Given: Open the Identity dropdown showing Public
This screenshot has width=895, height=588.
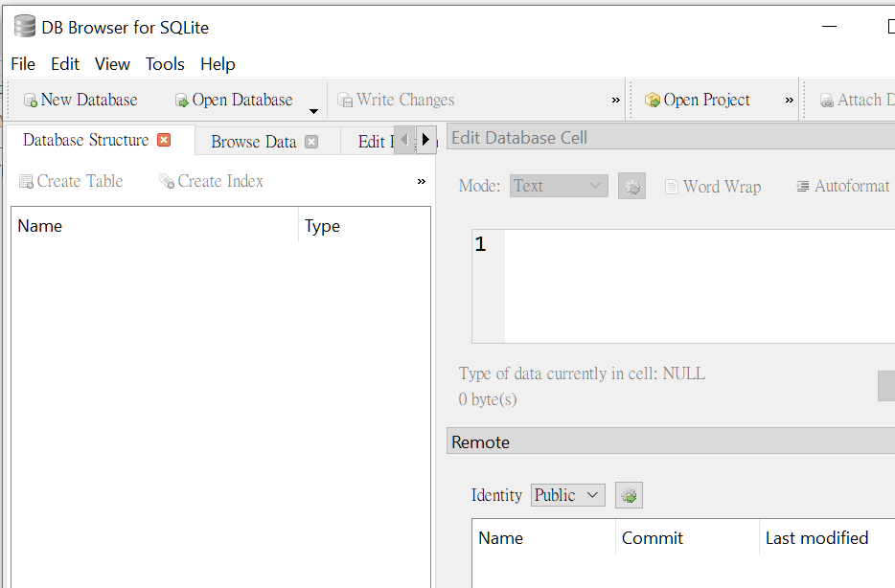Looking at the screenshot, I should [x=566, y=495].
